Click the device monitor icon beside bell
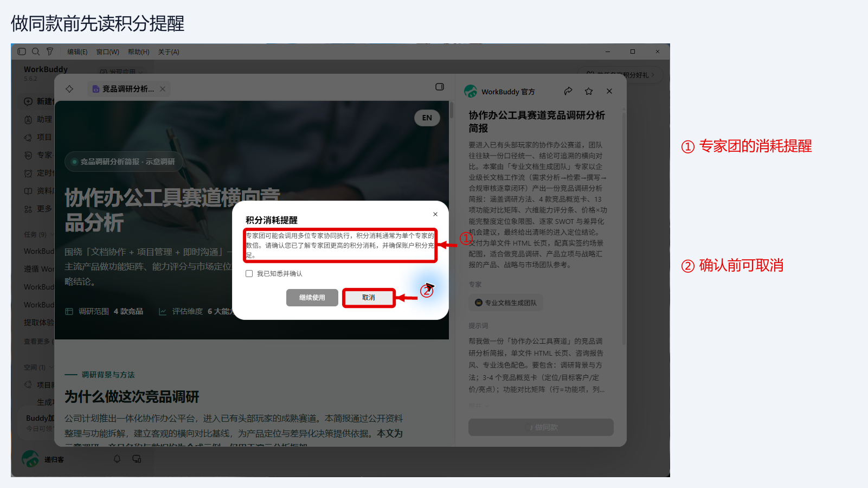Screen dimensions: 868x488 pos(137,459)
